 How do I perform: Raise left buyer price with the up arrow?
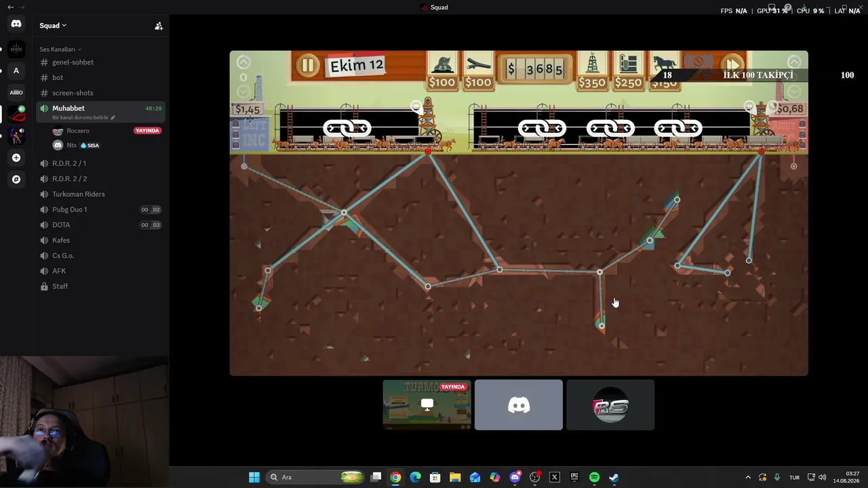[x=243, y=62]
